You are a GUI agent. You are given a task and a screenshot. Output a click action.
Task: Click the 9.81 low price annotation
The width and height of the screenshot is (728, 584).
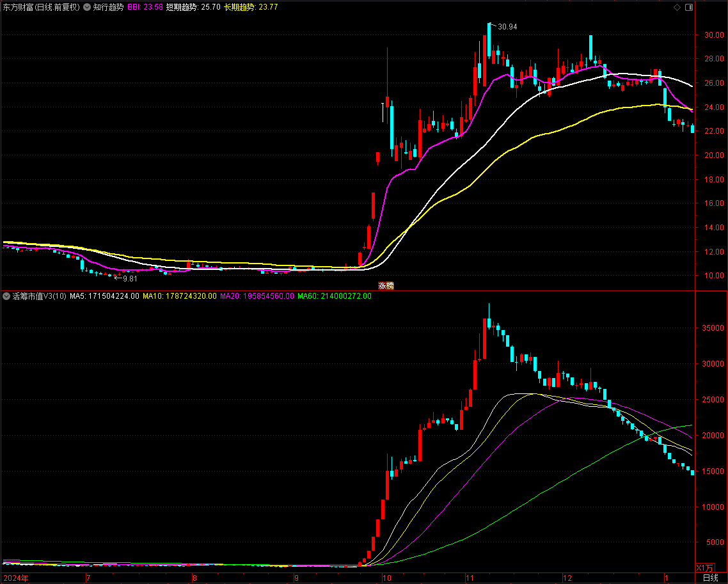[x=129, y=279]
